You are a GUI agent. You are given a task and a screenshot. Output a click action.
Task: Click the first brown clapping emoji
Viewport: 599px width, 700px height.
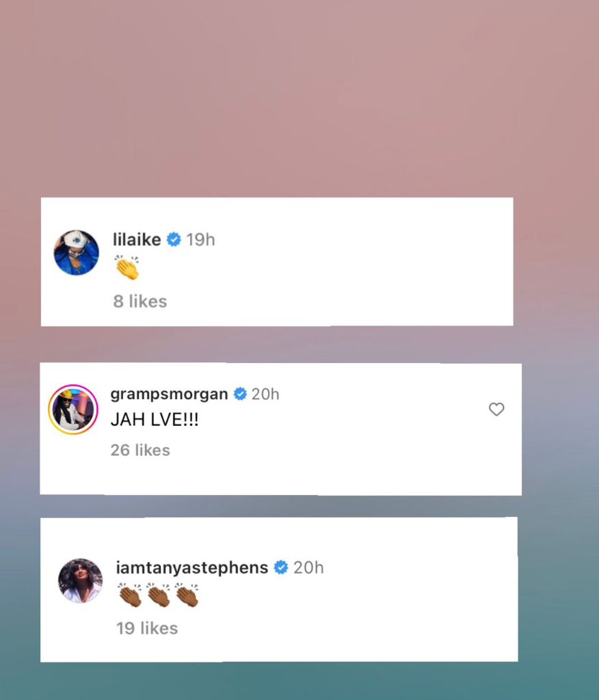click(x=130, y=595)
